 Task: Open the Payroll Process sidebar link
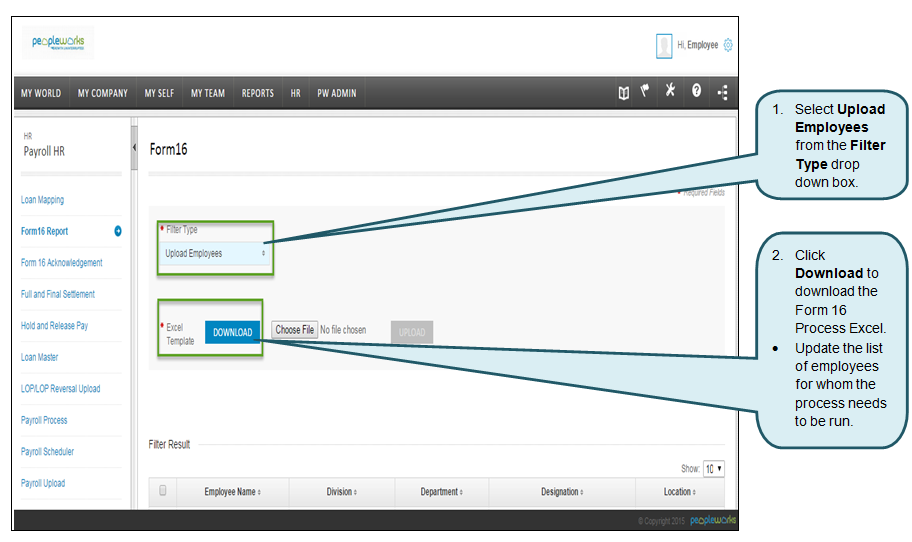pos(44,420)
